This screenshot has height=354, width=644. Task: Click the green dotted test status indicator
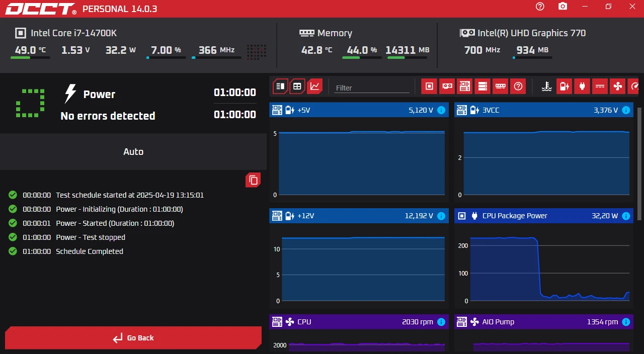30,104
